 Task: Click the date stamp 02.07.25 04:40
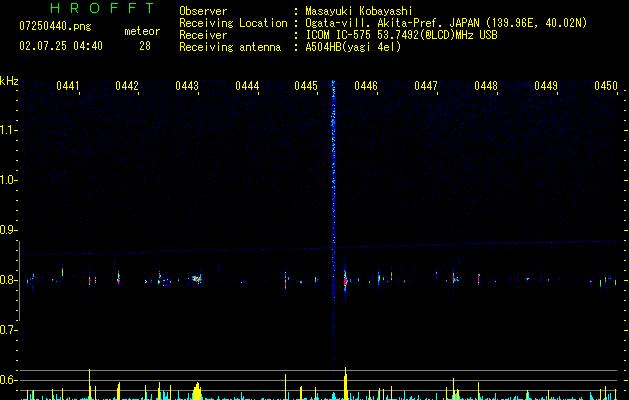click(61, 46)
